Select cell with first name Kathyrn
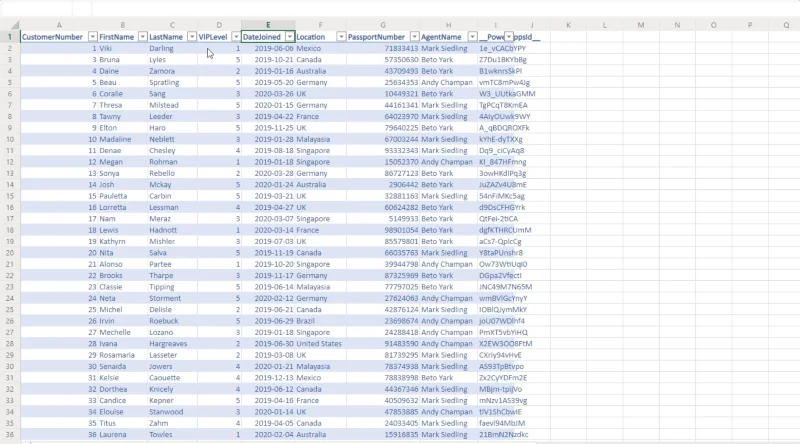Image resolution: width=800 pixels, height=444 pixels. 122,241
